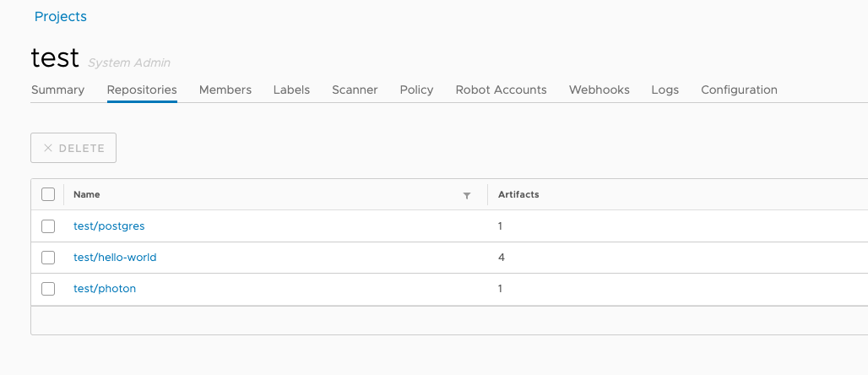Toggle the select-all repositories checkbox
The height and width of the screenshot is (375, 868).
click(x=48, y=194)
